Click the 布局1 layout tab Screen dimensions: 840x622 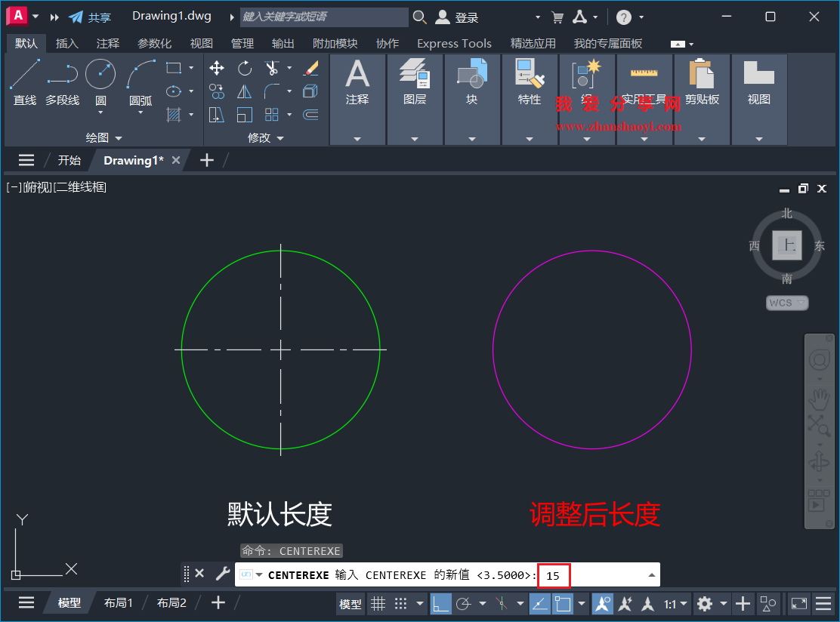click(119, 602)
